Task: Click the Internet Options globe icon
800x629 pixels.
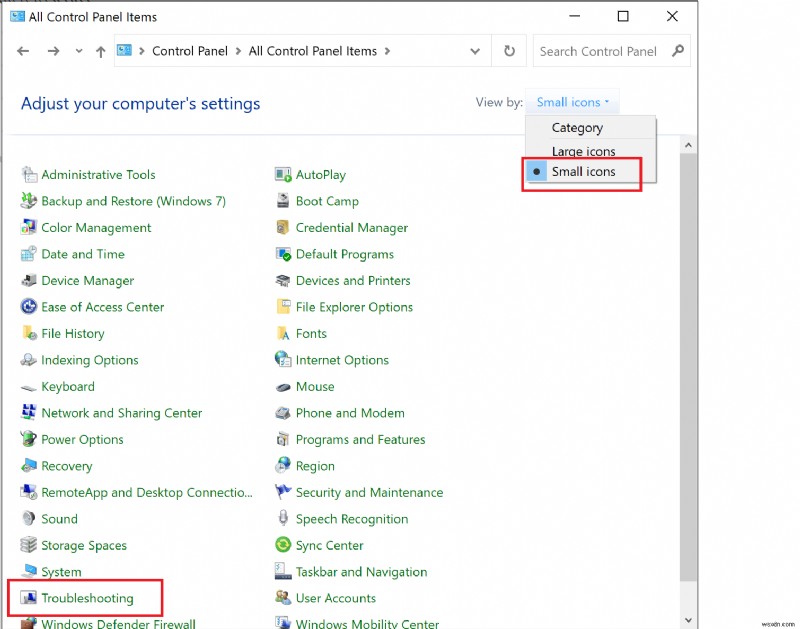Action: [x=283, y=360]
